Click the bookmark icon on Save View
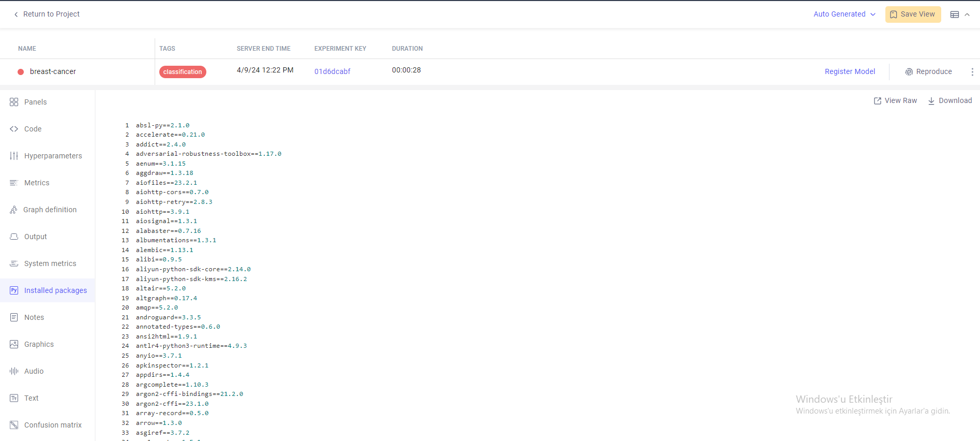The width and height of the screenshot is (980, 441). pos(894,14)
